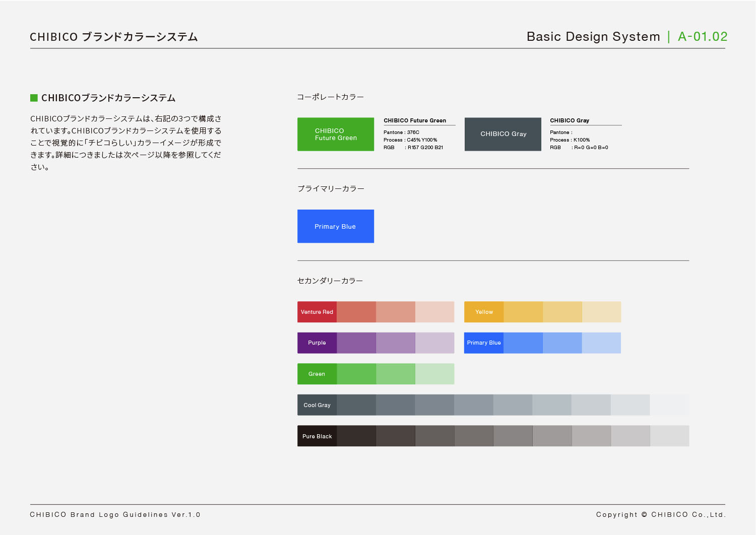Image resolution: width=756 pixels, height=535 pixels.
Task: Pick the Pure Black swatch
Action: (x=317, y=436)
